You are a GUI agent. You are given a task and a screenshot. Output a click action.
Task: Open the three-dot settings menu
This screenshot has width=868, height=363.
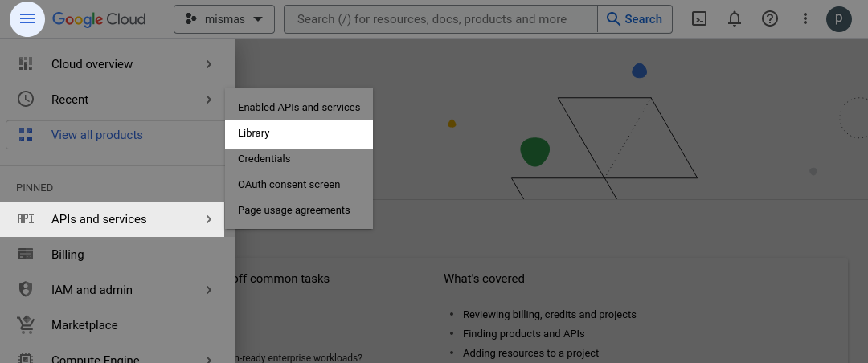point(805,18)
